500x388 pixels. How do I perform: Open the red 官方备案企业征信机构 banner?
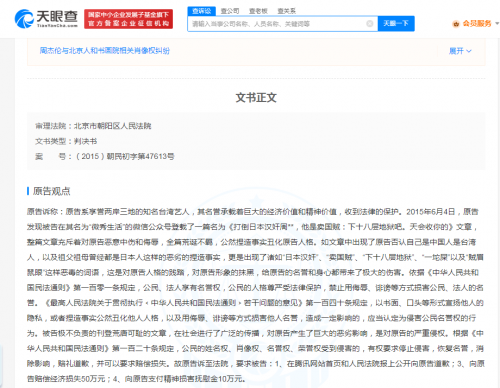click(x=128, y=19)
